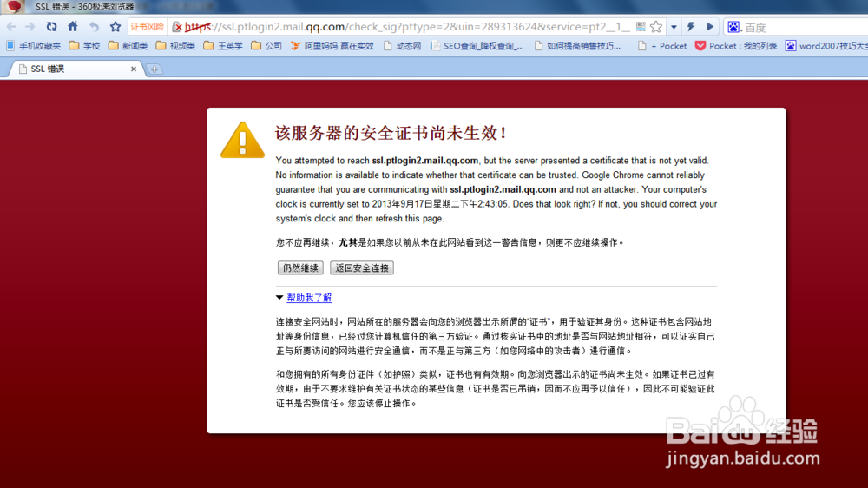Open the 王英学 bookmarks folder

[x=223, y=46]
